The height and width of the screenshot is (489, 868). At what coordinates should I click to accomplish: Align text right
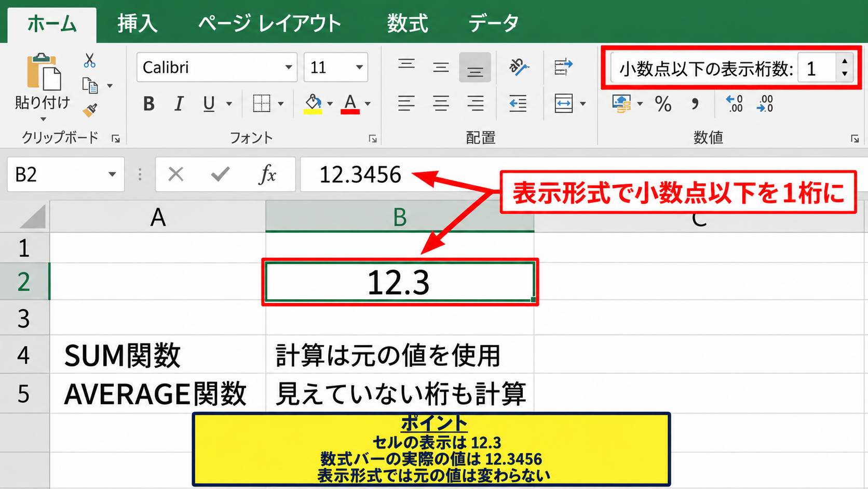tap(475, 103)
